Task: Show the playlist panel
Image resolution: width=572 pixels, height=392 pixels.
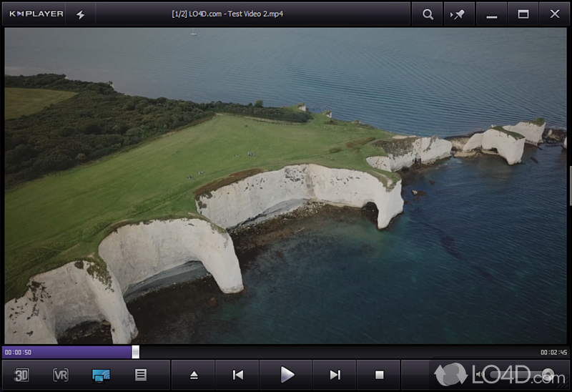Action: (141, 375)
